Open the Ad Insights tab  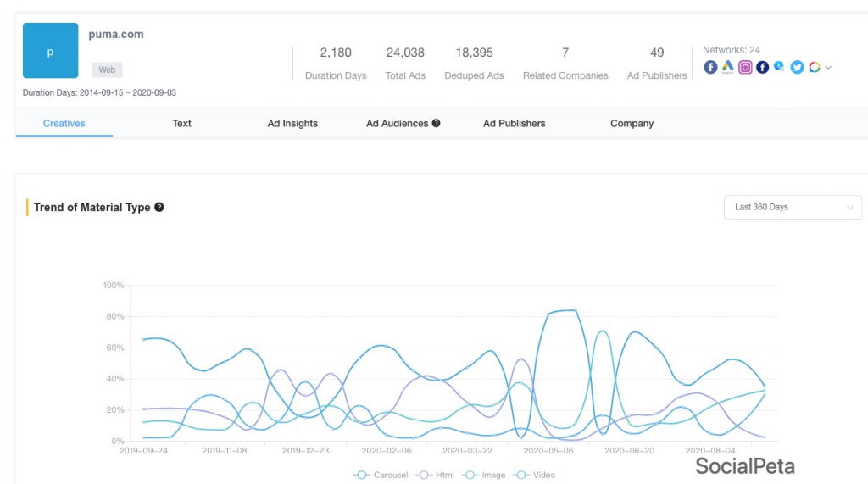[x=292, y=124]
